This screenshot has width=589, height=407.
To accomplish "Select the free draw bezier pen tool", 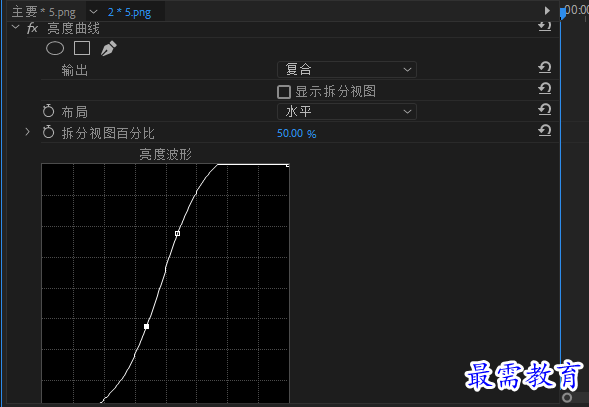I will click(x=109, y=48).
